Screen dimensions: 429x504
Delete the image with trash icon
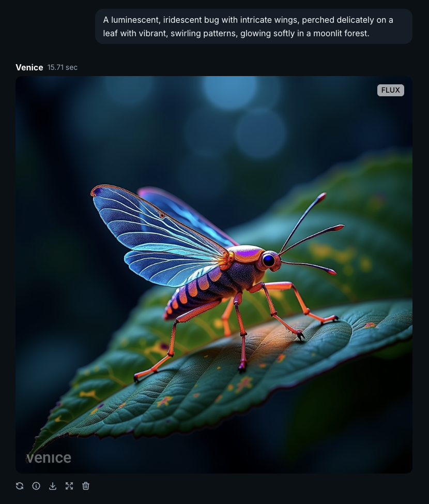click(x=86, y=486)
